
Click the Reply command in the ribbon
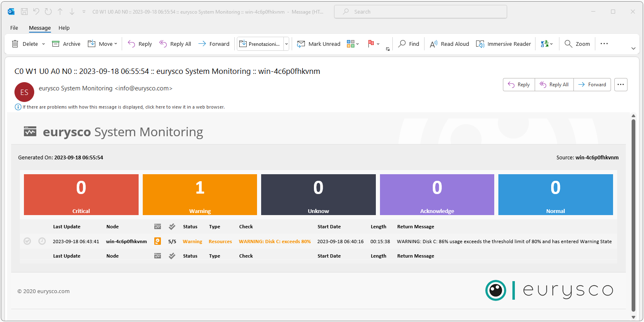[x=140, y=44]
